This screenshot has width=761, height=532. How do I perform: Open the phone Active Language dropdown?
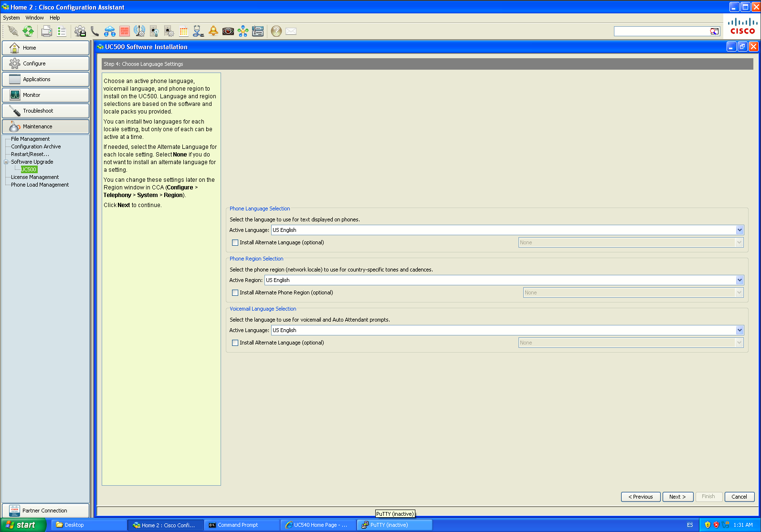[x=507, y=230]
